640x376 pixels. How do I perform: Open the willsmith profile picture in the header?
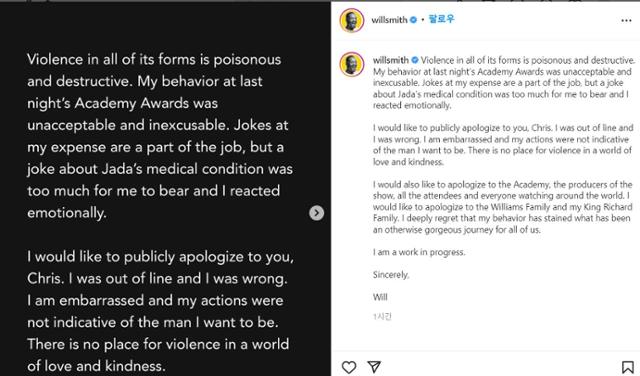point(351,20)
